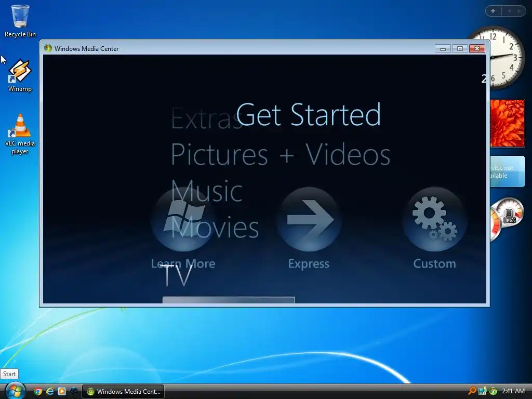Close the Windows Media Center window
This screenshot has height=399, width=532.
pos(477,49)
